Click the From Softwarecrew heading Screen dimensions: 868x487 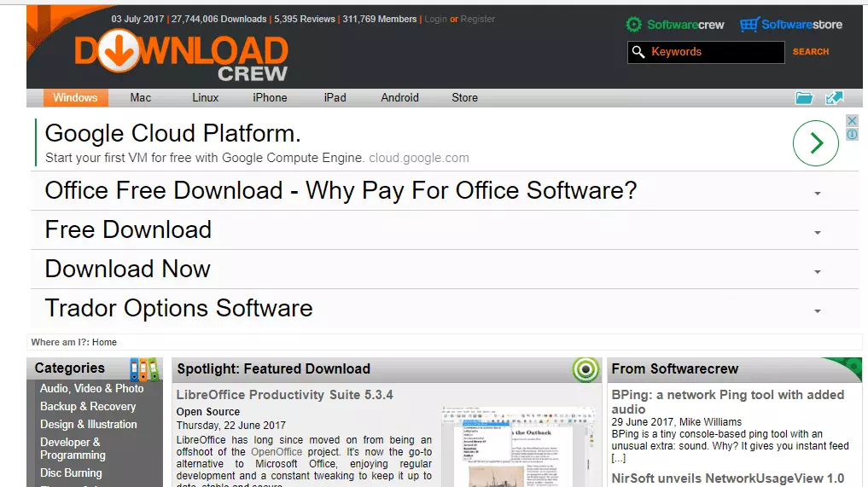point(675,369)
